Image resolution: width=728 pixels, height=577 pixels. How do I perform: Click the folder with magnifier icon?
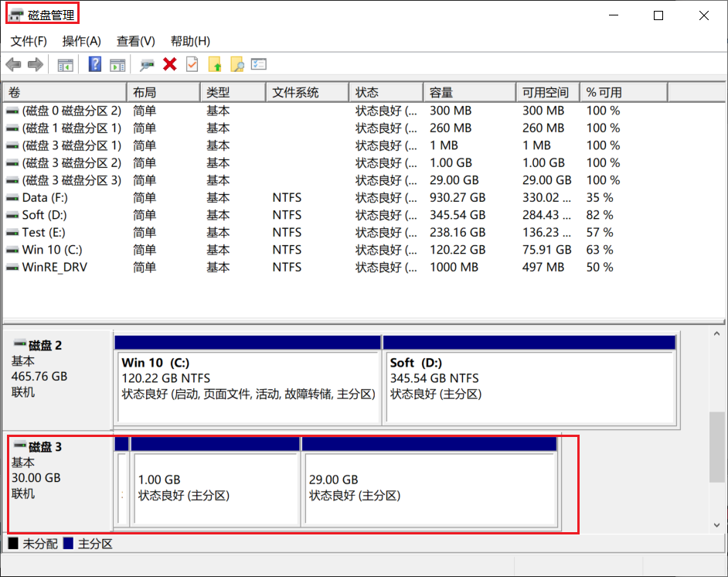(x=236, y=64)
